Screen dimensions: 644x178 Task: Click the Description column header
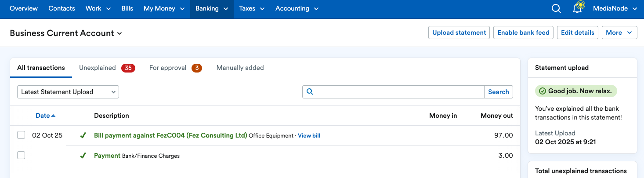click(112, 116)
